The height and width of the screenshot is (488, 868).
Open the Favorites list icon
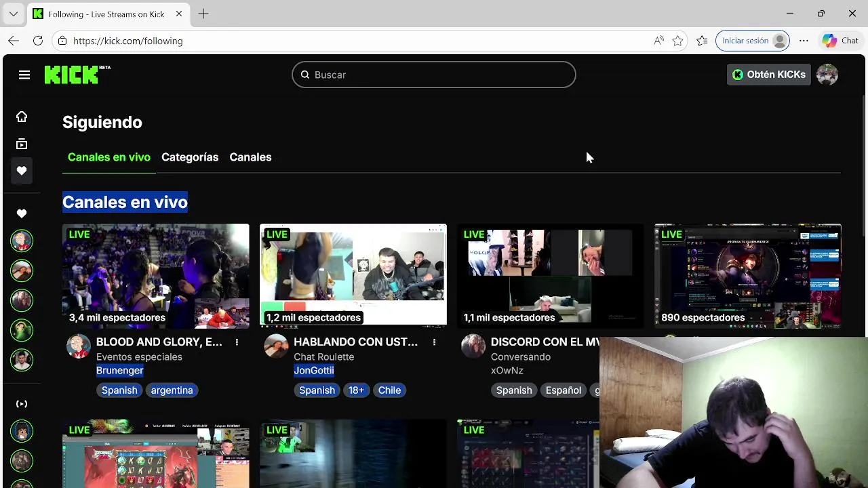tap(702, 41)
